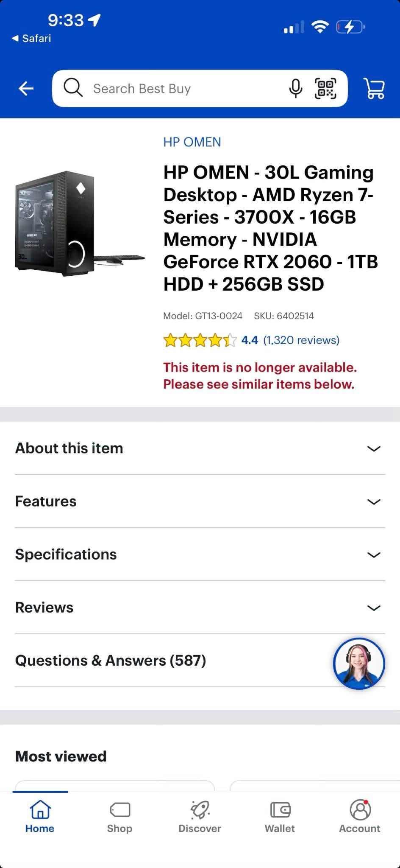Switch to the Shop tab
The height and width of the screenshot is (868, 400).
click(120, 818)
